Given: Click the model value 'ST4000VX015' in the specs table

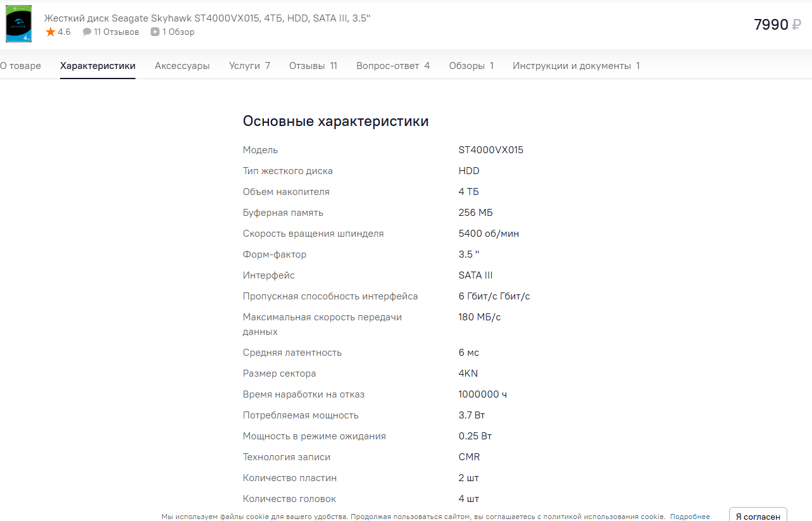Looking at the screenshot, I should (491, 150).
